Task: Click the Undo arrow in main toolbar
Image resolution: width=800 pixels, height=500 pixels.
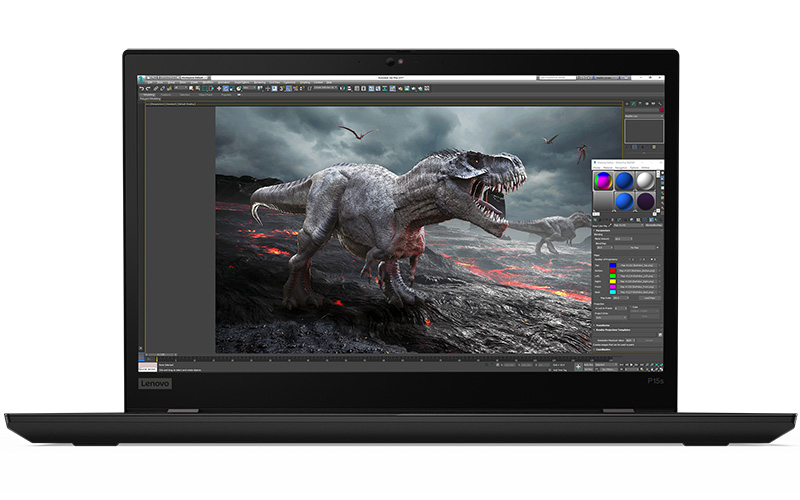Action: (x=142, y=88)
